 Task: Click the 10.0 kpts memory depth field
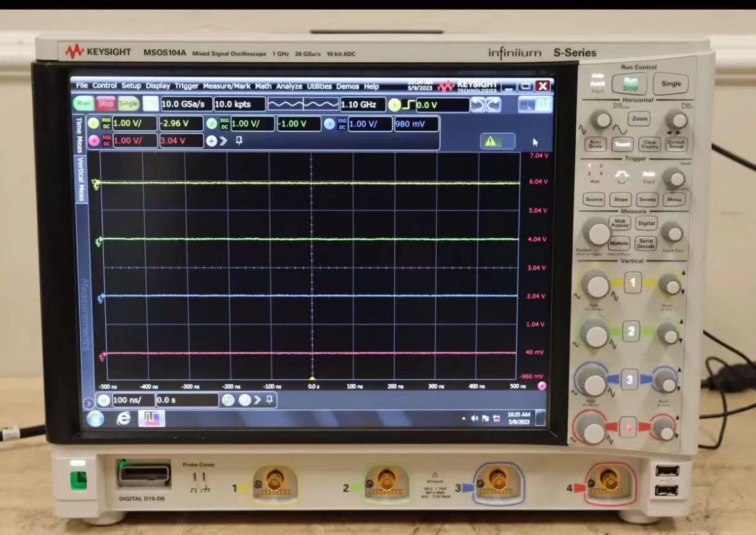click(239, 104)
